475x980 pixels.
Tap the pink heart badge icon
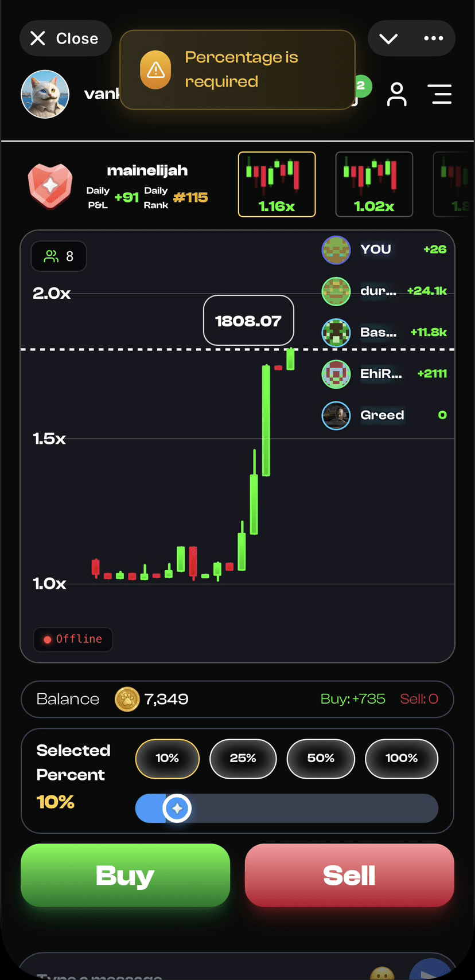pyautogui.click(x=50, y=185)
